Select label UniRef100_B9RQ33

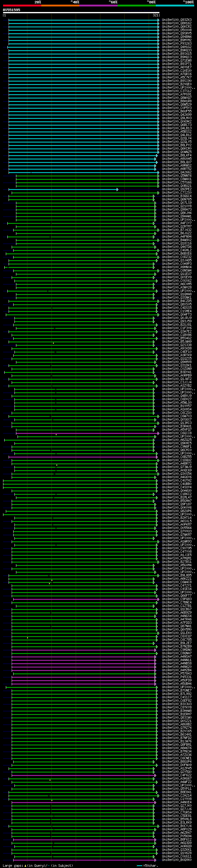coord(177,50)
